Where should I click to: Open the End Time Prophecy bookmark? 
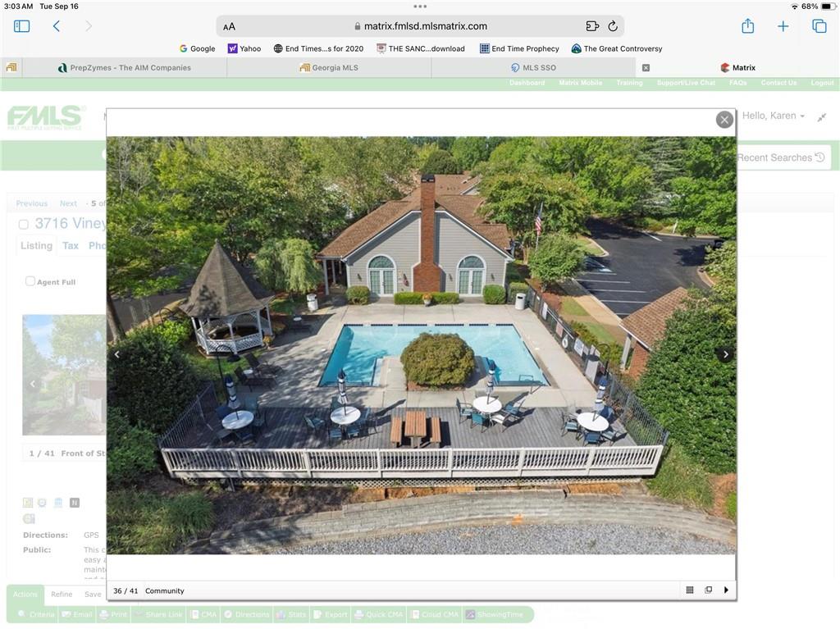(519, 48)
